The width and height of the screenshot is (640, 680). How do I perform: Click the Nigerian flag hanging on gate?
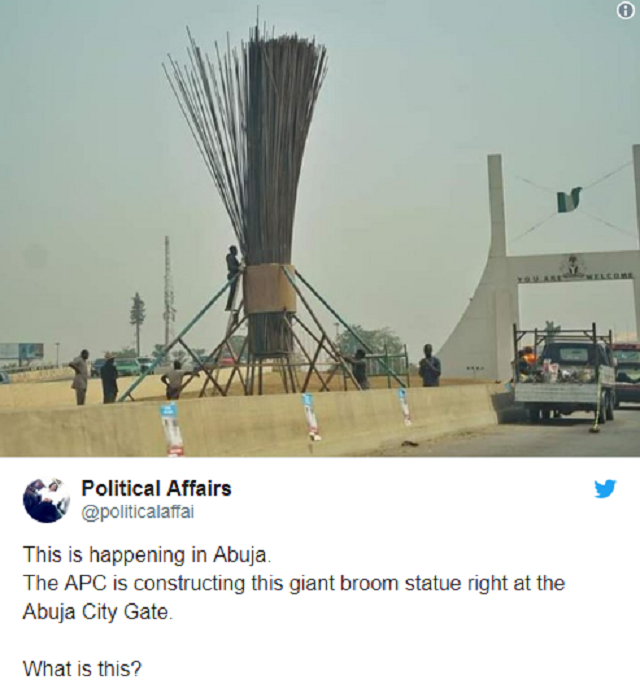click(x=568, y=199)
